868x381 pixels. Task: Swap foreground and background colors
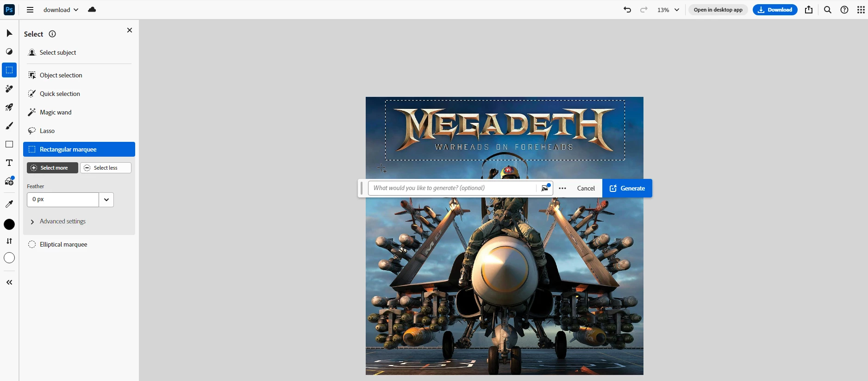(x=9, y=241)
